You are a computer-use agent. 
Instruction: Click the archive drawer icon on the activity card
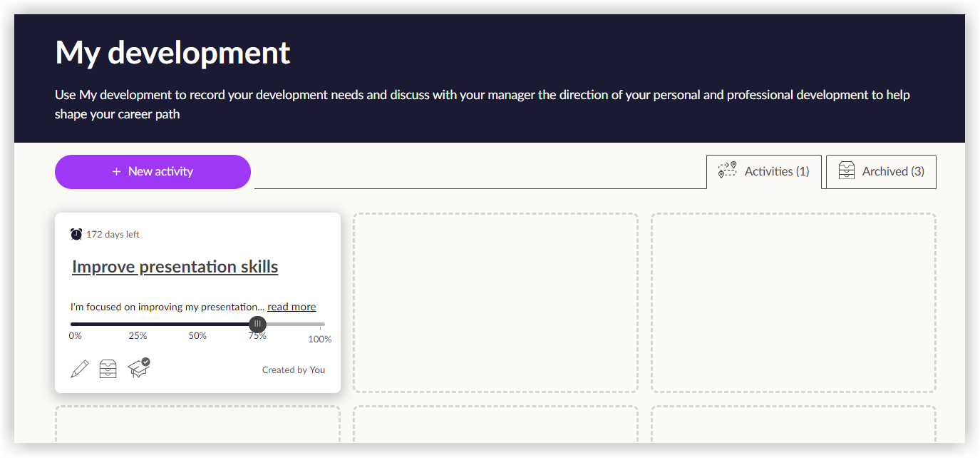click(x=108, y=368)
